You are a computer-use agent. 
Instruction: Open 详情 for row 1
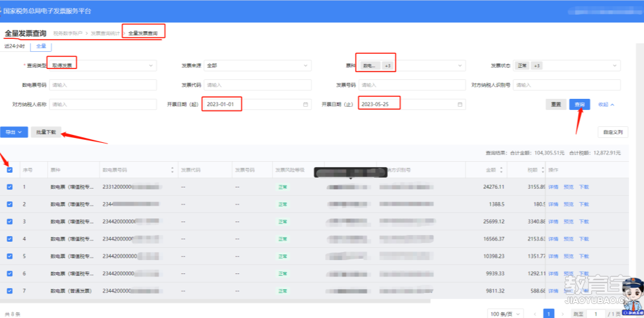553,187
